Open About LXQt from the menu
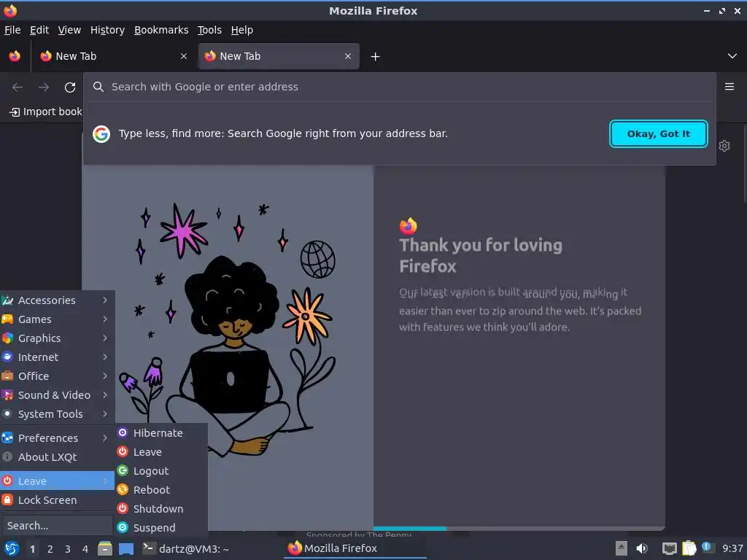The image size is (747, 560). pyautogui.click(x=57, y=457)
